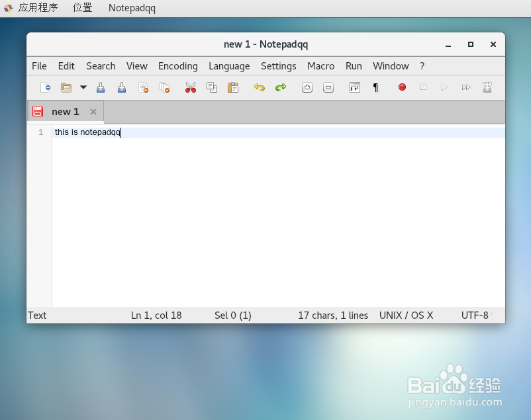Open the Settings menu

[x=278, y=66]
